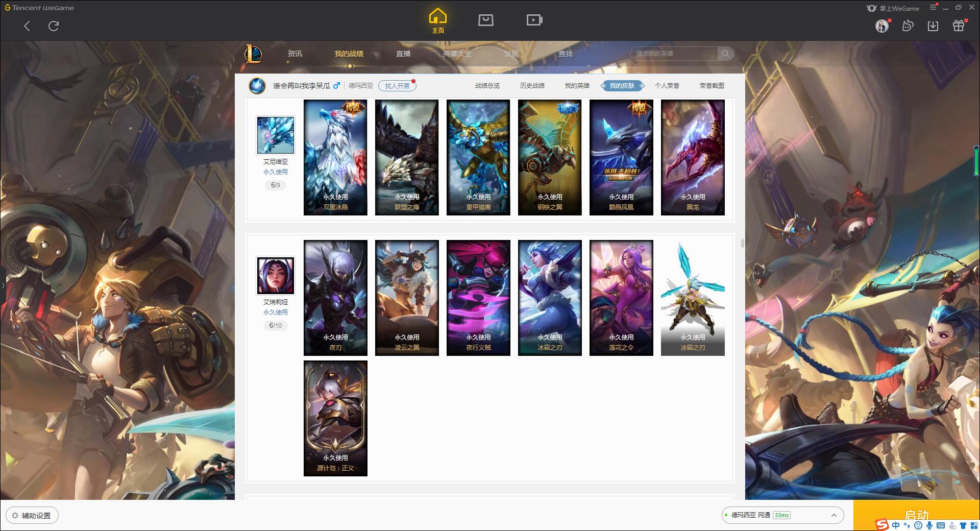Open the 夜刃 skin card
This screenshot has width=980, height=531.
click(335, 298)
